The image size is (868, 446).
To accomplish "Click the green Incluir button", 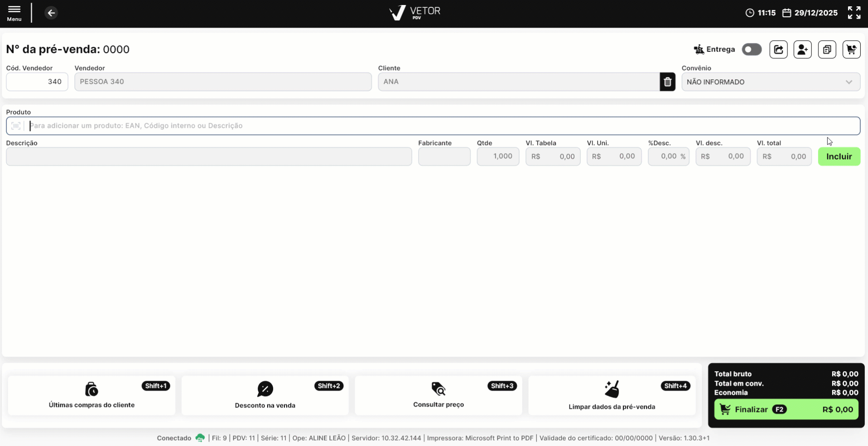I will click(x=839, y=156).
